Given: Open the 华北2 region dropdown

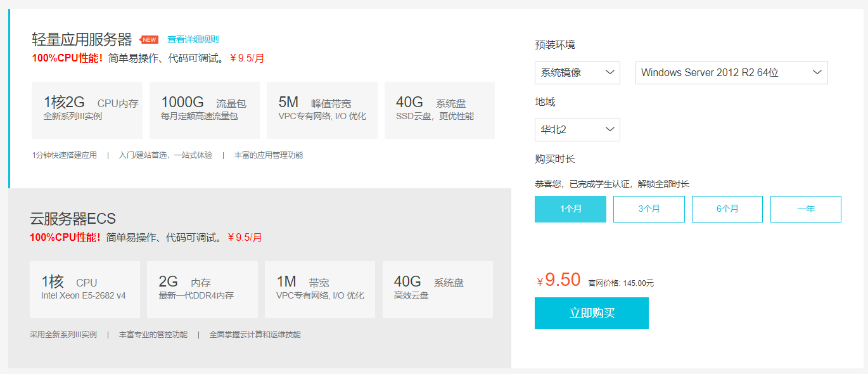Looking at the screenshot, I should click(x=577, y=130).
